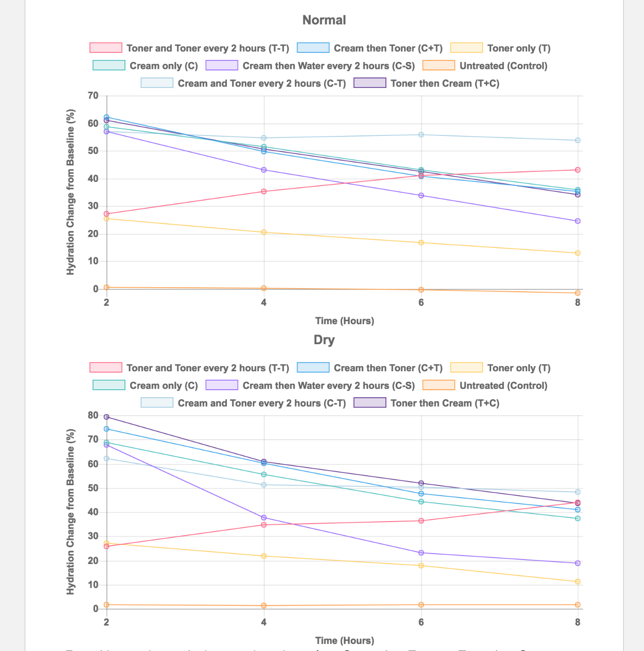The height and width of the screenshot is (651, 644).
Task: Click Untreated data point at 4 hours, Dry chart
Action: (x=264, y=606)
